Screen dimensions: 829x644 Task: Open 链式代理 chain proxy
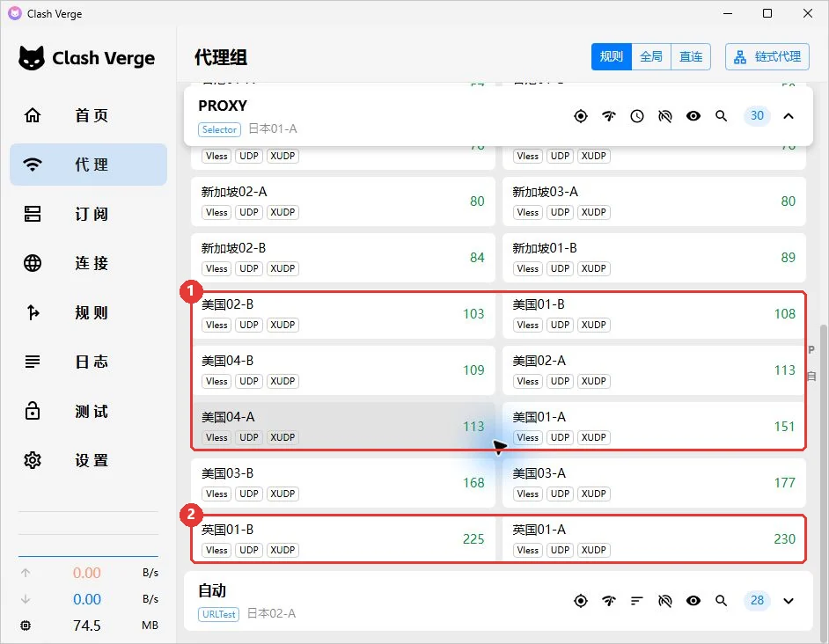[x=767, y=56]
